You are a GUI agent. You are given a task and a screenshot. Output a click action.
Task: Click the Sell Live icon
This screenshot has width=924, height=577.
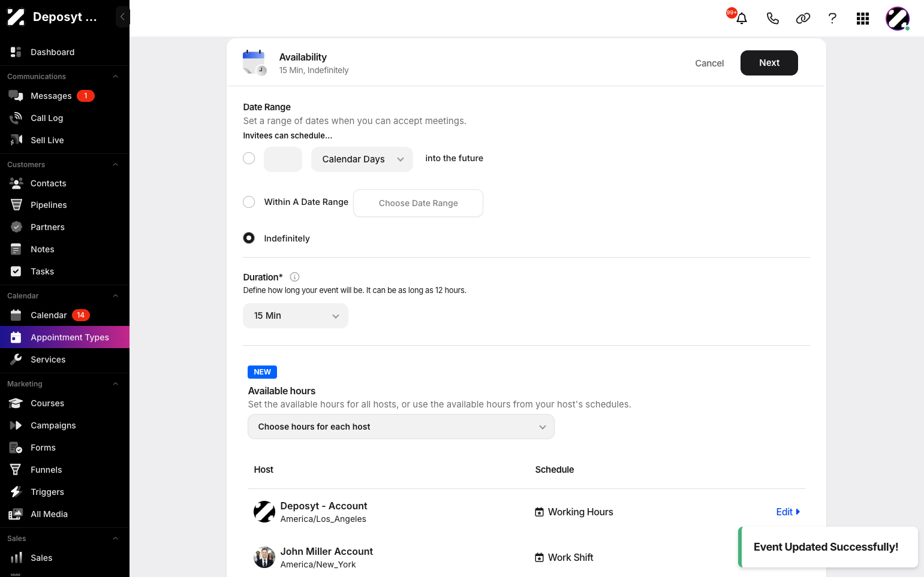click(16, 140)
